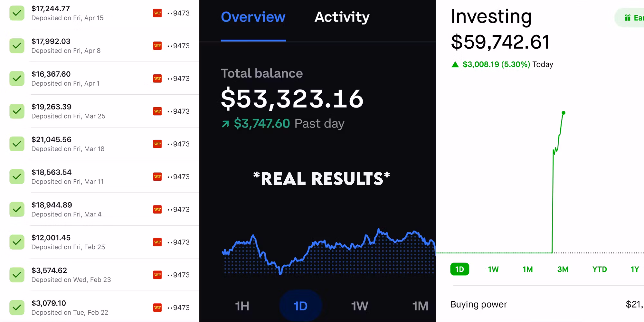The height and width of the screenshot is (322, 644).
Task: Select 3M time range on Investing chart
Action: [x=563, y=270]
